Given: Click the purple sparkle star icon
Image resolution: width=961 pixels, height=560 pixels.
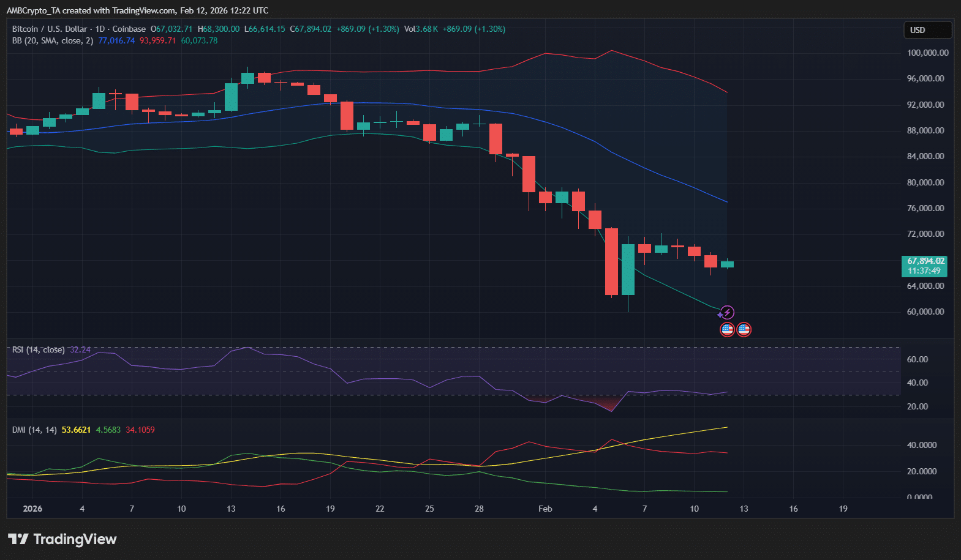Looking at the screenshot, I should click(720, 315).
